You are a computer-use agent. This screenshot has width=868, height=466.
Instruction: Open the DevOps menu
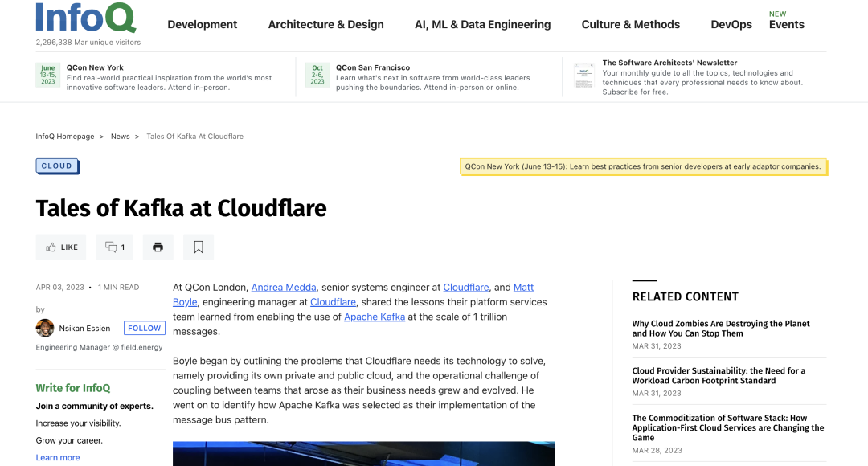[x=731, y=24]
